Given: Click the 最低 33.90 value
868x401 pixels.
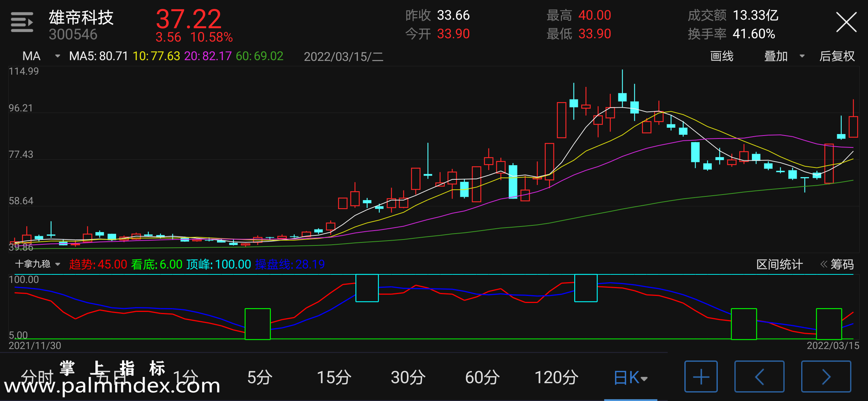Looking at the screenshot, I should click(x=579, y=34).
